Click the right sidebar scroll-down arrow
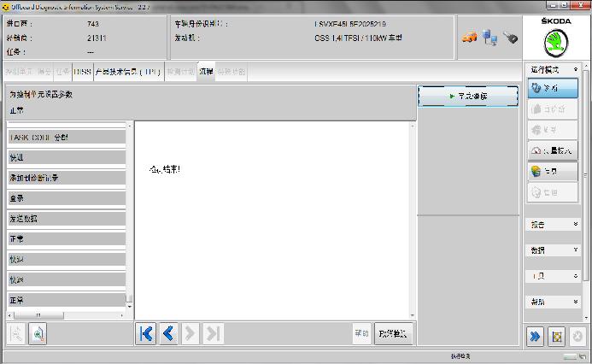 586,318
